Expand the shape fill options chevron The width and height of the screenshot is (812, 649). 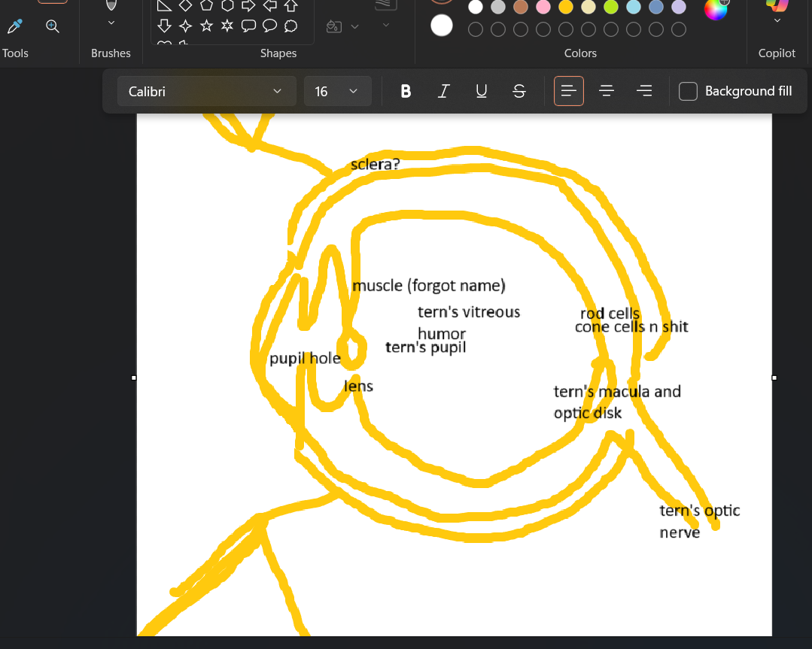(x=354, y=26)
